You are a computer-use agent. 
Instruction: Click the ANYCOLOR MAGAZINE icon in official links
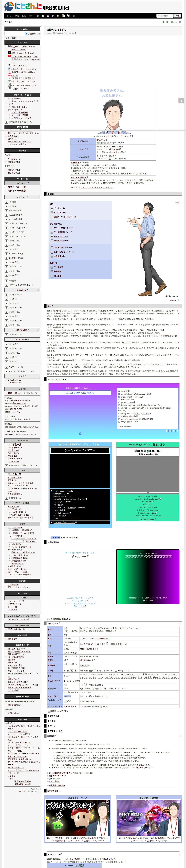tap(9, 85)
